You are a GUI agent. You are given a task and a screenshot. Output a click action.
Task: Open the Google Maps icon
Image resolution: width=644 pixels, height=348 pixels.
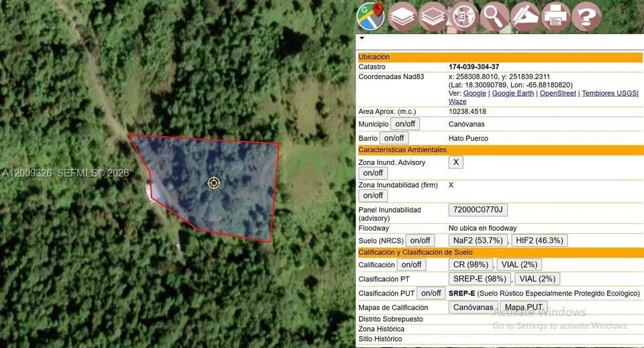point(370,16)
